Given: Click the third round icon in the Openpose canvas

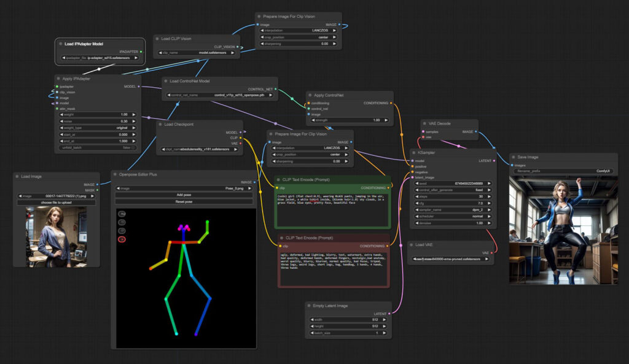Looking at the screenshot, I should [x=122, y=231].
